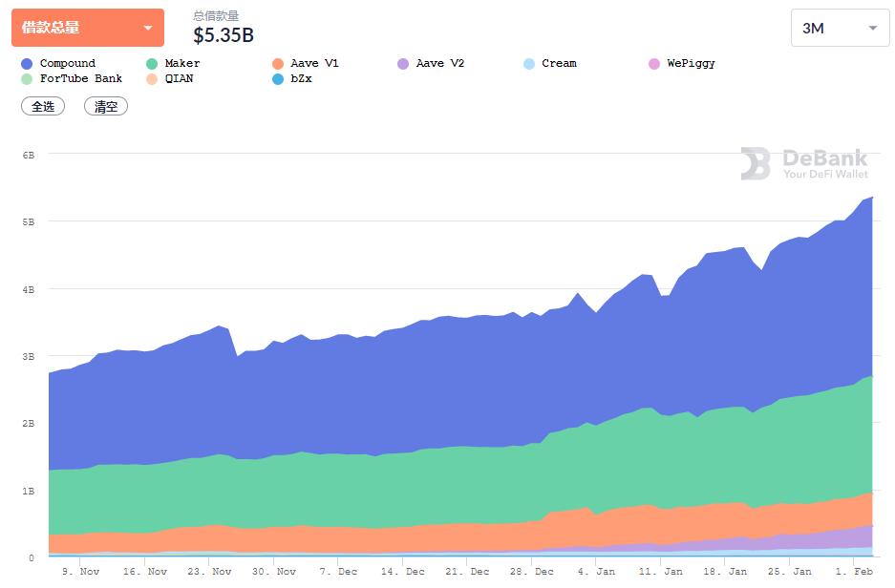Click the DeBank Your DeFi Wallet text
The height and width of the screenshot is (588, 895).
825,164
